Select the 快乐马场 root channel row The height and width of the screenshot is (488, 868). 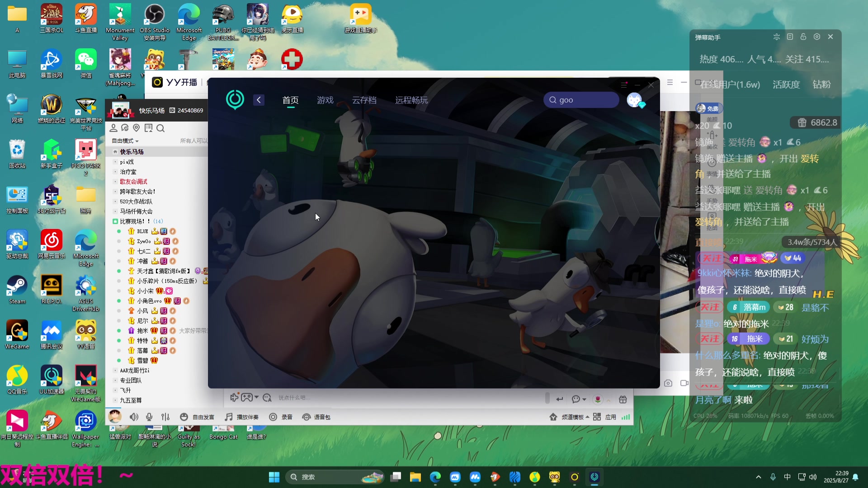click(157, 152)
